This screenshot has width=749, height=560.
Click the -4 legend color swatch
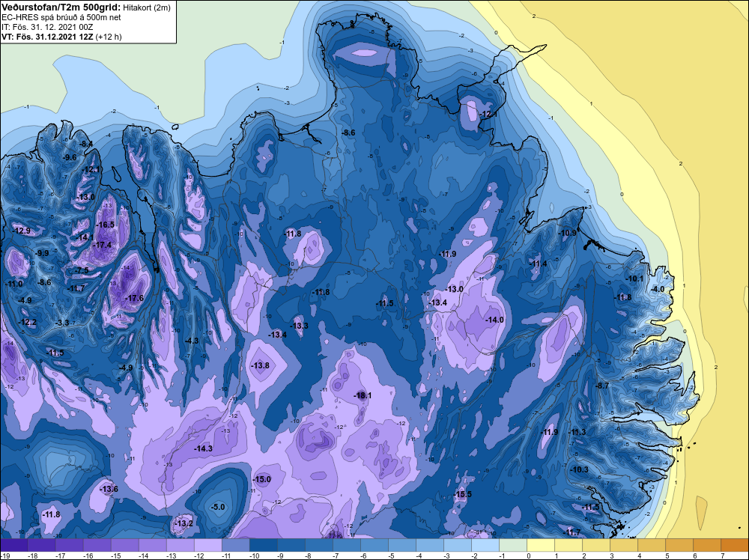pyautogui.click(x=429, y=545)
